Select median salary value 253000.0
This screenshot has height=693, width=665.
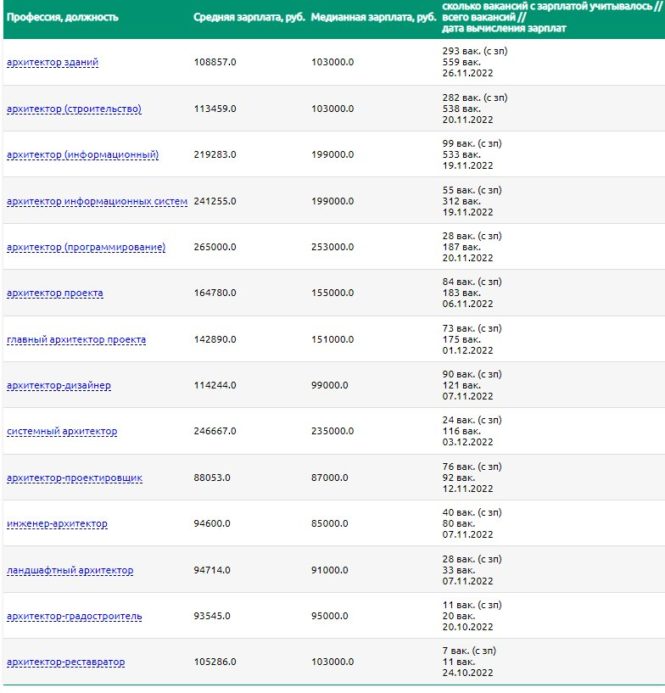pyautogui.click(x=332, y=247)
